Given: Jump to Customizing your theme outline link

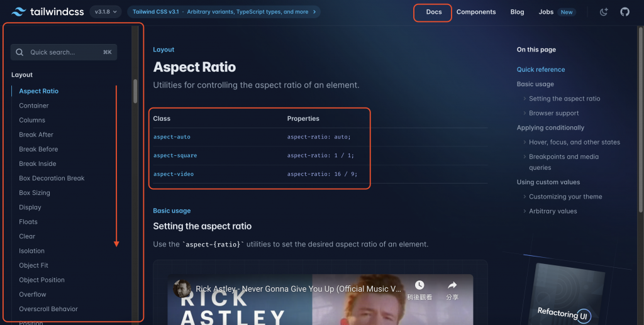Looking at the screenshot, I should pyautogui.click(x=565, y=197).
